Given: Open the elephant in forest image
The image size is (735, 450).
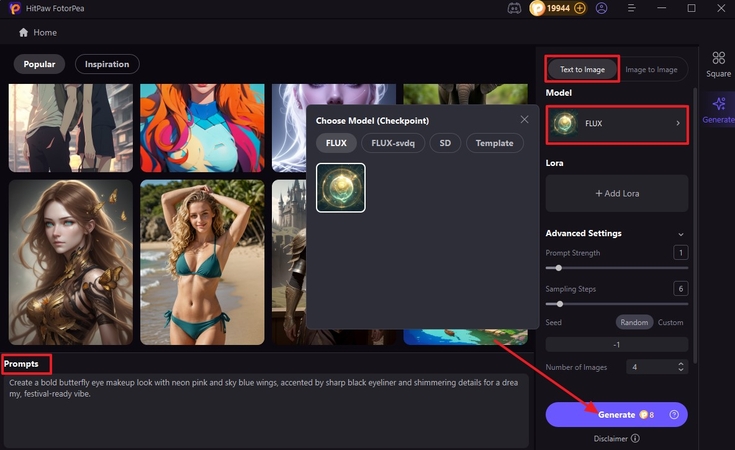Looking at the screenshot, I should click(x=465, y=94).
